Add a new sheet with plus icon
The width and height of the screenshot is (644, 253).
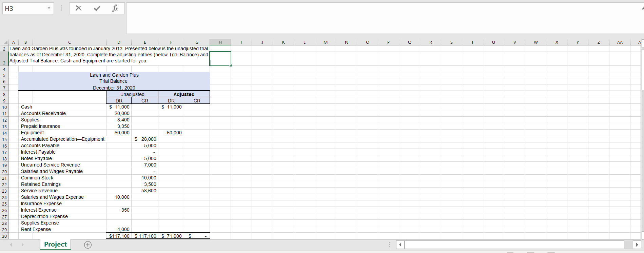point(88,245)
